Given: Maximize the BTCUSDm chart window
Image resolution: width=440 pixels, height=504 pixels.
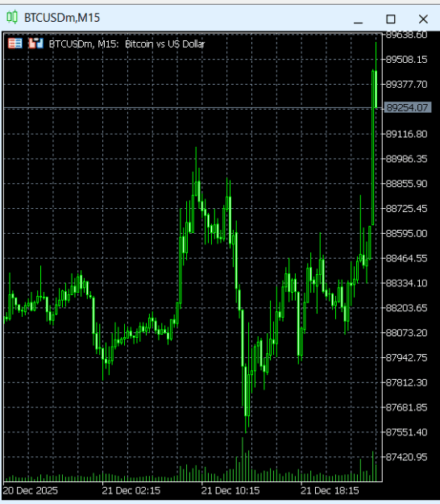Looking at the screenshot, I should (391, 19).
